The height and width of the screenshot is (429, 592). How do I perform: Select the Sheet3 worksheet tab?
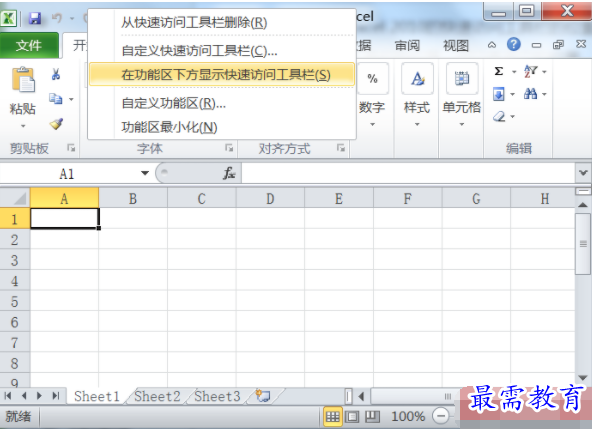click(217, 396)
